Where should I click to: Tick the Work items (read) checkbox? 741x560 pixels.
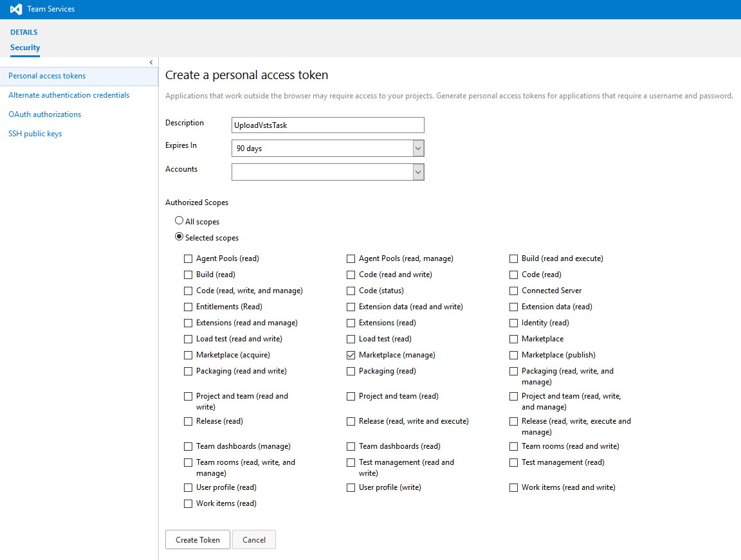[x=188, y=504]
